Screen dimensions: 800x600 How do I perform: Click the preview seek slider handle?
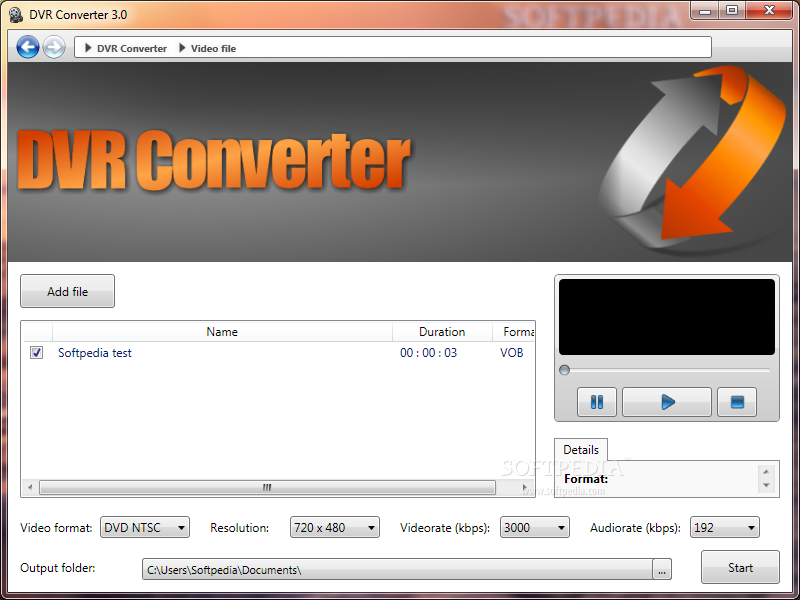click(564, 370)
